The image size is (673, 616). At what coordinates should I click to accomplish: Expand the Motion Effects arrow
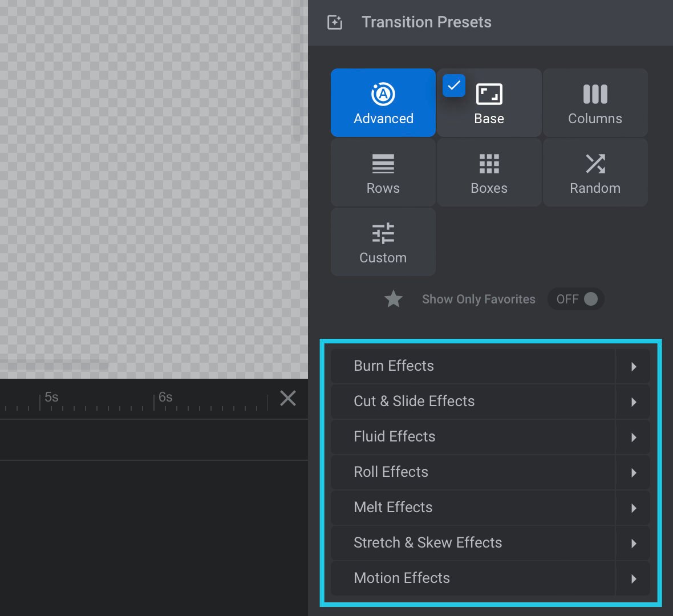point(633,579)
